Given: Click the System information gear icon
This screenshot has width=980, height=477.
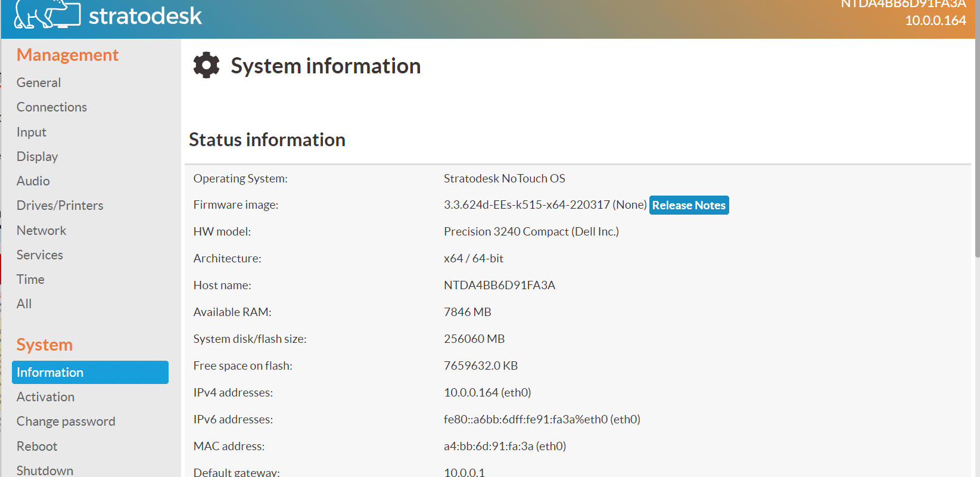Looking at the screenshot, I should pyautogui.click(x=206, y=65).
